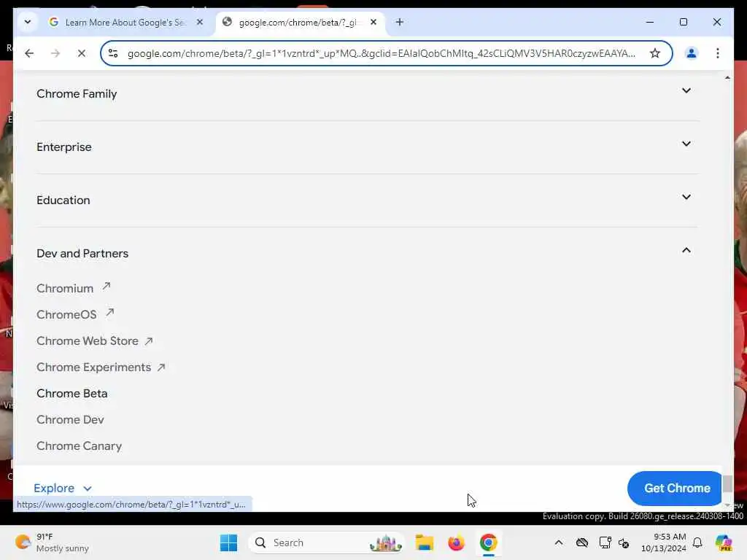Stop loading the page

coord(82,53)
